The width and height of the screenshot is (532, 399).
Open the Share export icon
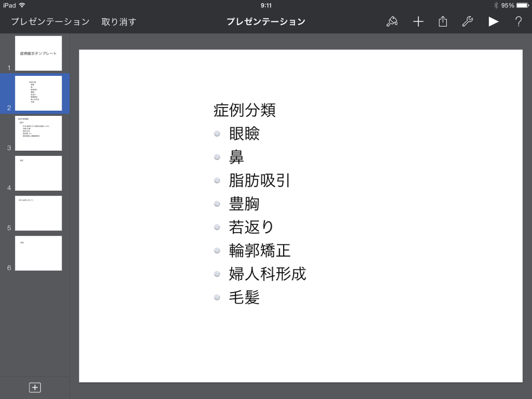(442, 22)
